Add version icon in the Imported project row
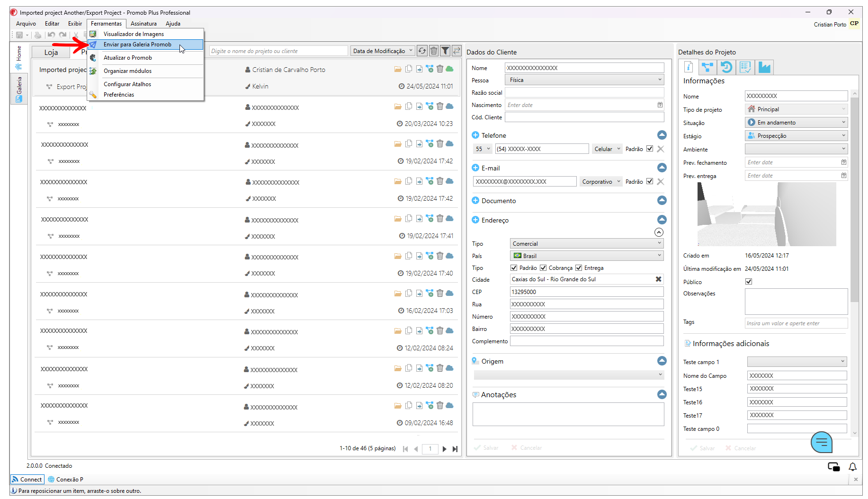 (430, 69)
